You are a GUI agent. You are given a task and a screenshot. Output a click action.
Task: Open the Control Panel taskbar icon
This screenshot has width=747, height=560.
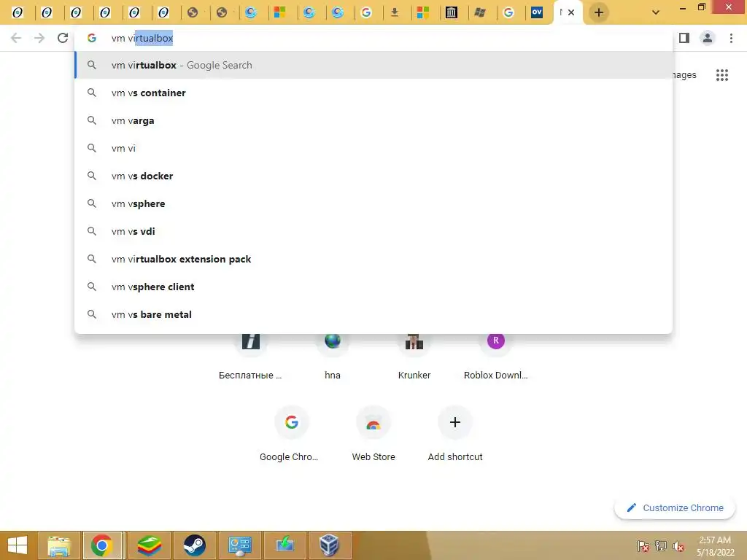tap(239, 545)
